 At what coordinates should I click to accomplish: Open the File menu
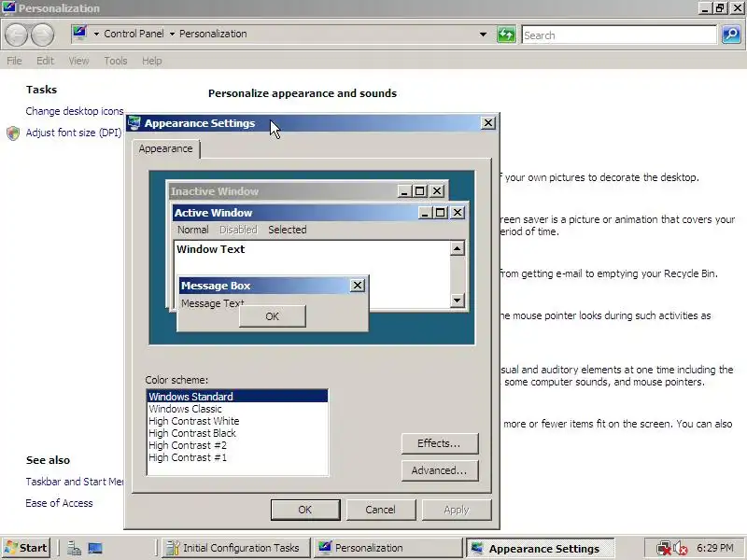(14, 61)
